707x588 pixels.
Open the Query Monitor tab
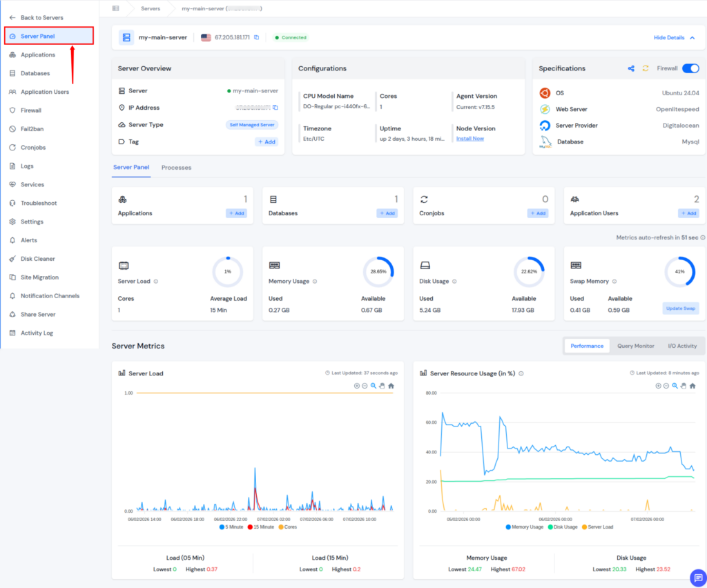pos(635,345)
